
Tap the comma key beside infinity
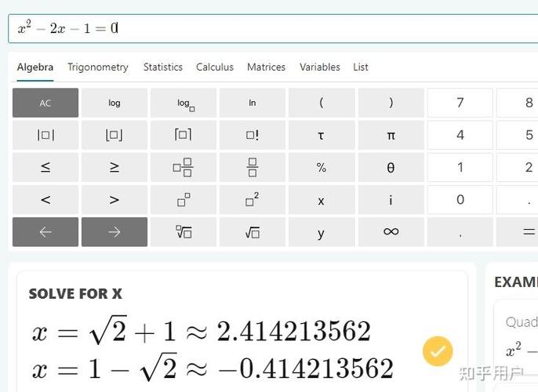(x=460, y=232)
